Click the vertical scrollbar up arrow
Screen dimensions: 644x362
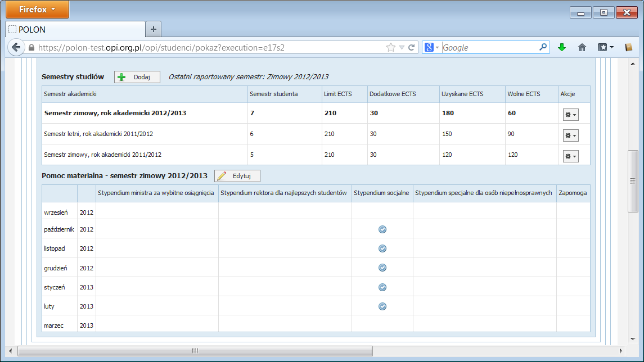point(633,64)
